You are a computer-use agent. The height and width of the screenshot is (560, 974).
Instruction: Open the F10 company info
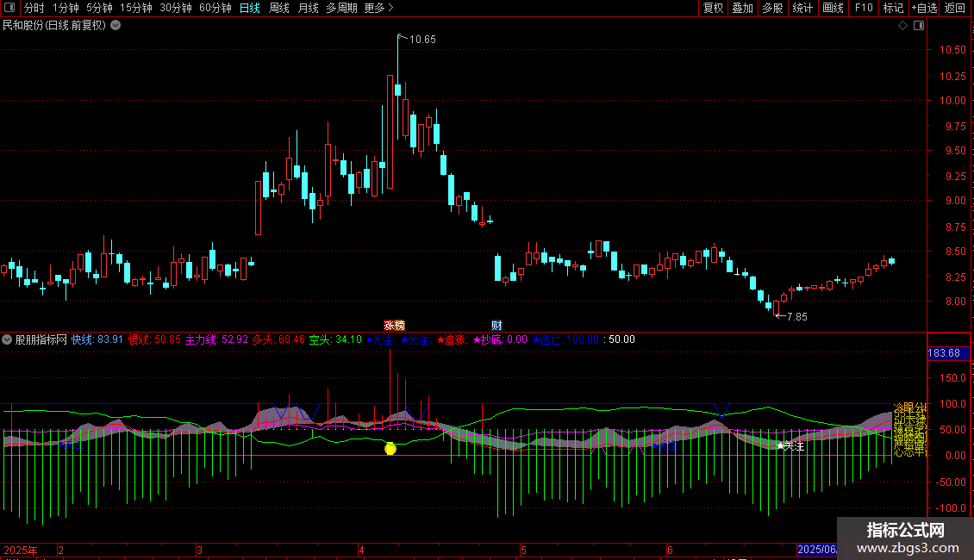[x=864, y=8]
